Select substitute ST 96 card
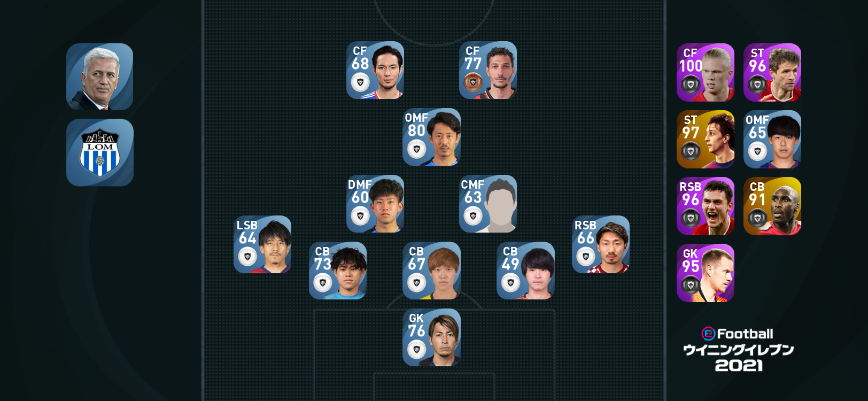868x401 pixels. [772, 72]
